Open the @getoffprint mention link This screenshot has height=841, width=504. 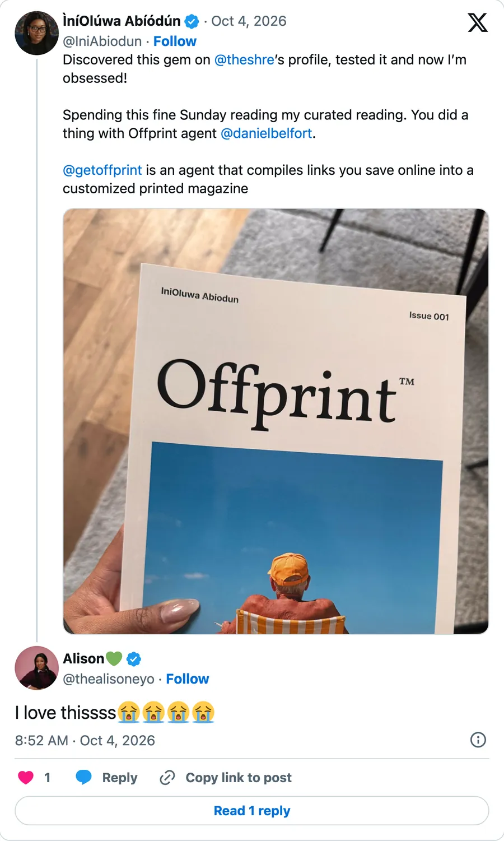102,170
